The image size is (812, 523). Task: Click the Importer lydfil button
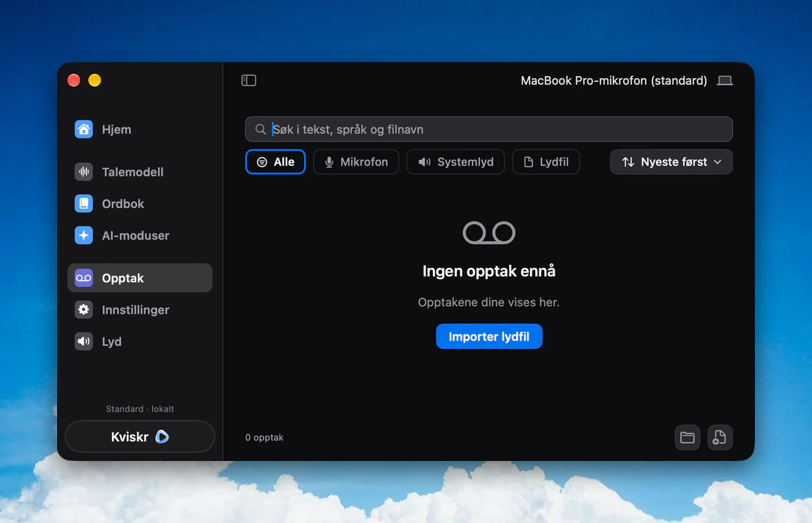pyautogui.click(x=489, y=337)
